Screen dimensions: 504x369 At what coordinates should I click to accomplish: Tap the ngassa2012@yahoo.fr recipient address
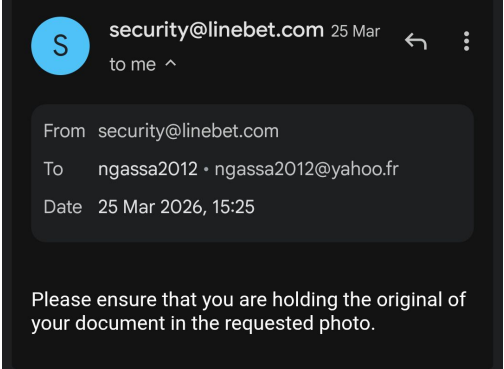point(307,169)
